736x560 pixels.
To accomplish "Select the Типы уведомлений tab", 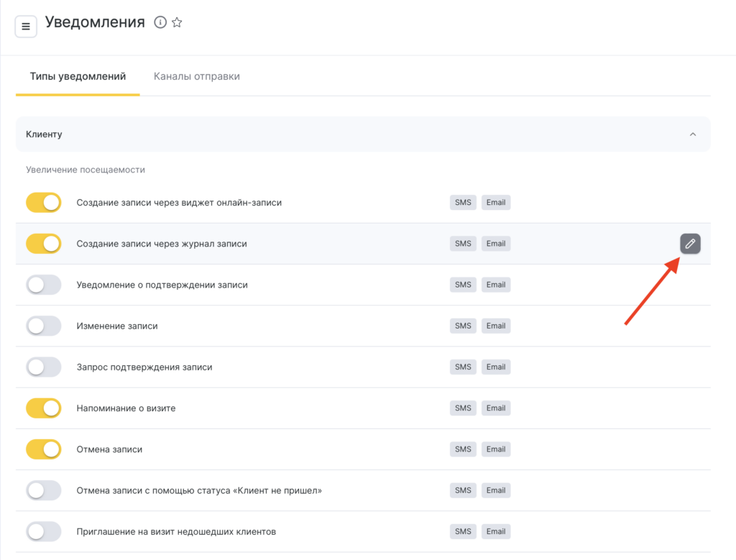I will (x=78, y=76).
